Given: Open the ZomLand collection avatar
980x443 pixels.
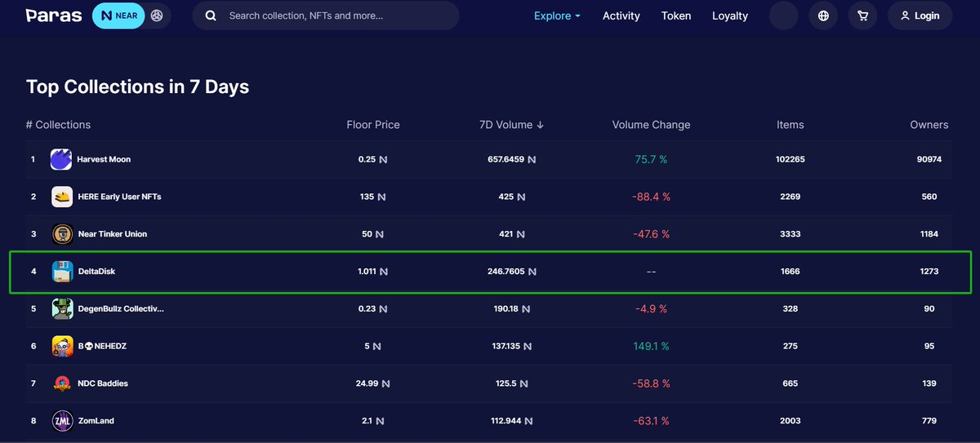Looking at the screenshot, I should click(x=61, y=421).
